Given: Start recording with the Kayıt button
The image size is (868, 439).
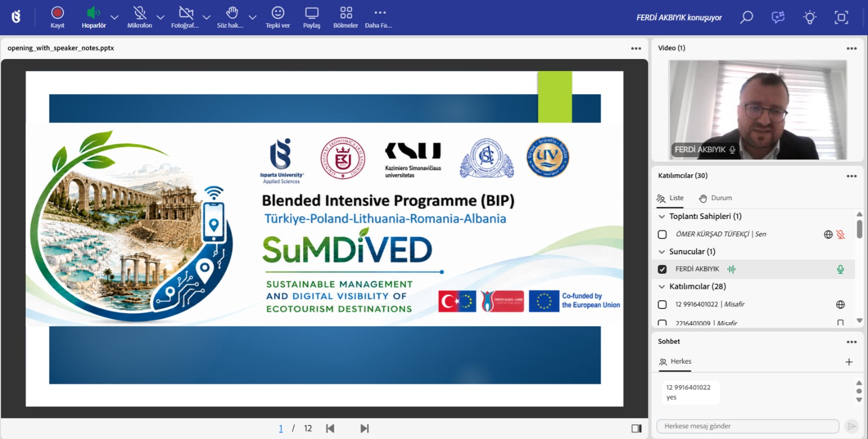Looking at the screenshot, I should (58, 17).
